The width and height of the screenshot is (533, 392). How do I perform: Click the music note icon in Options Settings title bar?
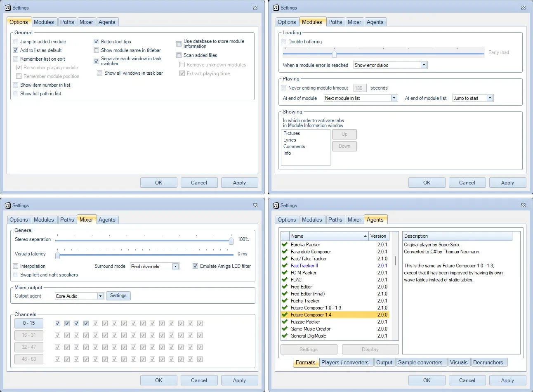click(7, 8)
